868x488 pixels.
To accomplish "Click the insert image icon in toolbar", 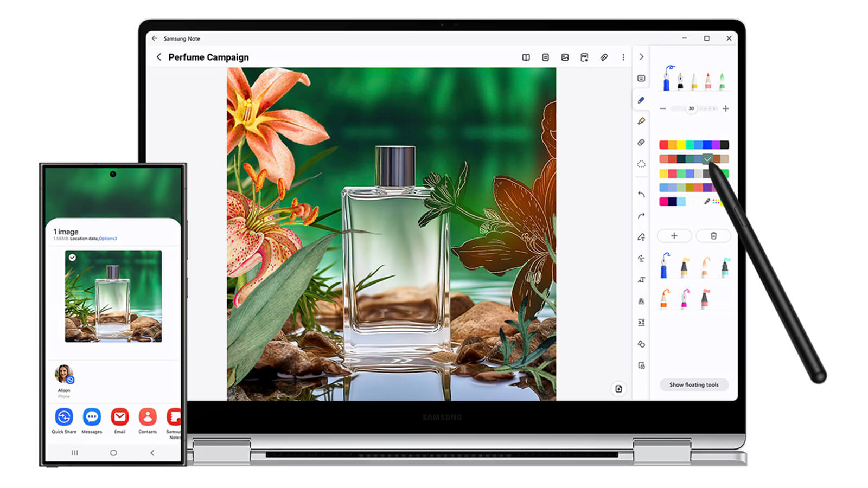I will pyautogui.click(x=565, y=57).
